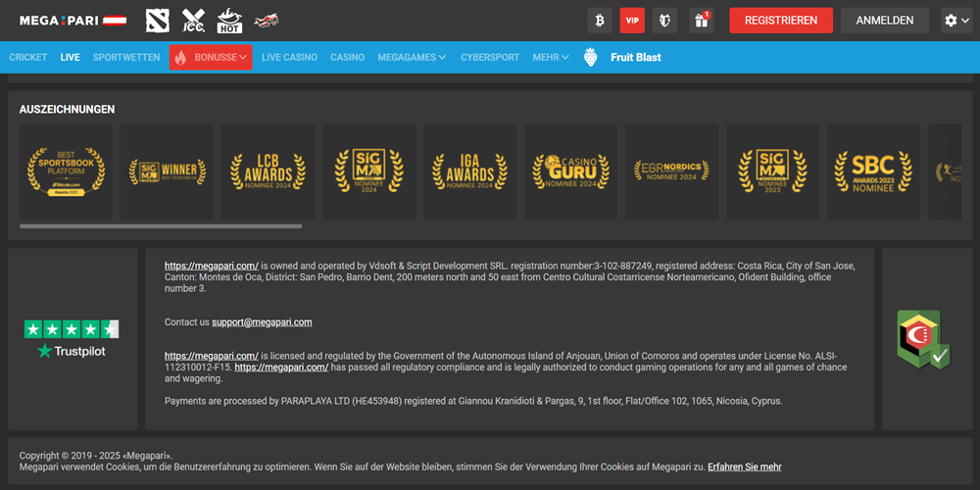Click the 'Copyright © 2019 - 2025 «Megapari»' text
The image size is (980, 490).
96,455
